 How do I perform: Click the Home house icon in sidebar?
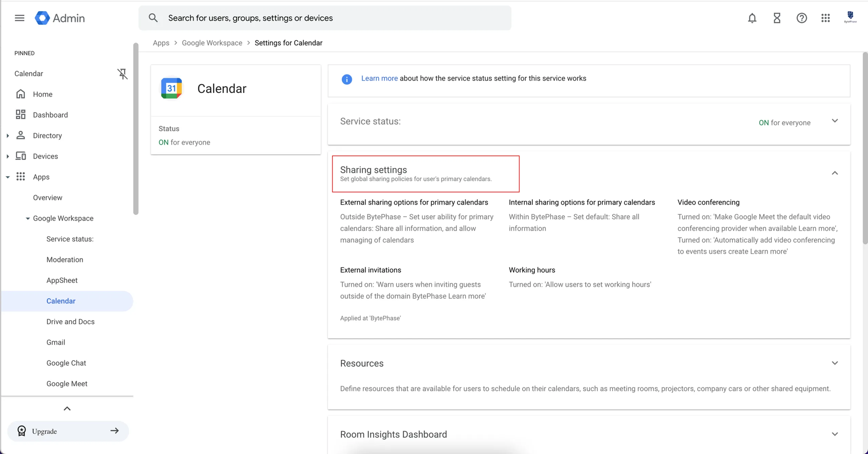(21, 94)
